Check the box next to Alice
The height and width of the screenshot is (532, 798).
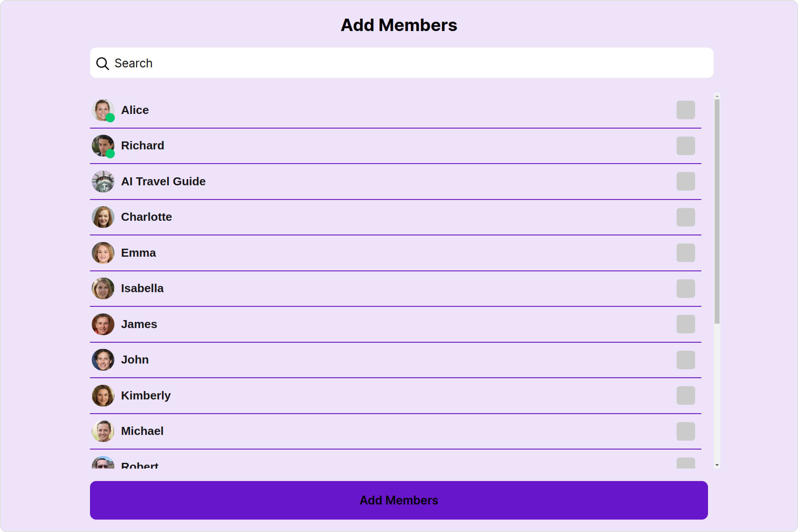(x=686, y=110)
